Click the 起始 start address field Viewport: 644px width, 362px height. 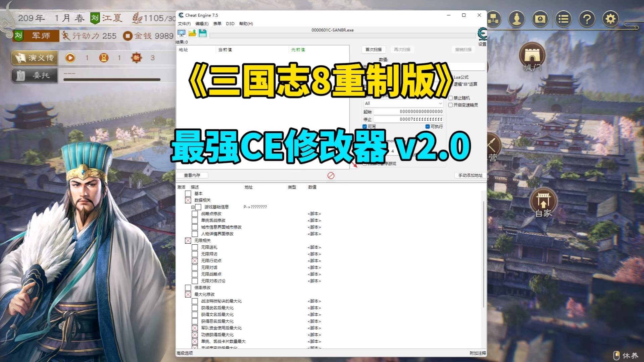tap(408, 112)
